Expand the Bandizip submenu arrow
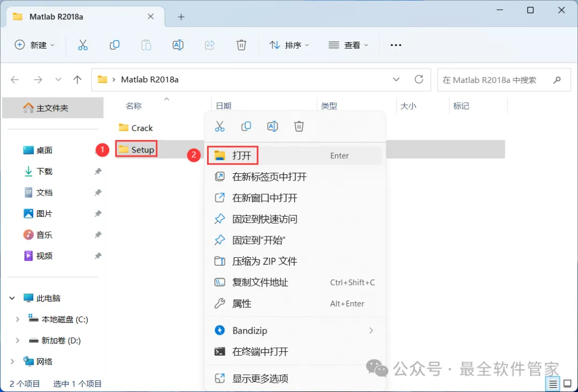 pos(371,330)
